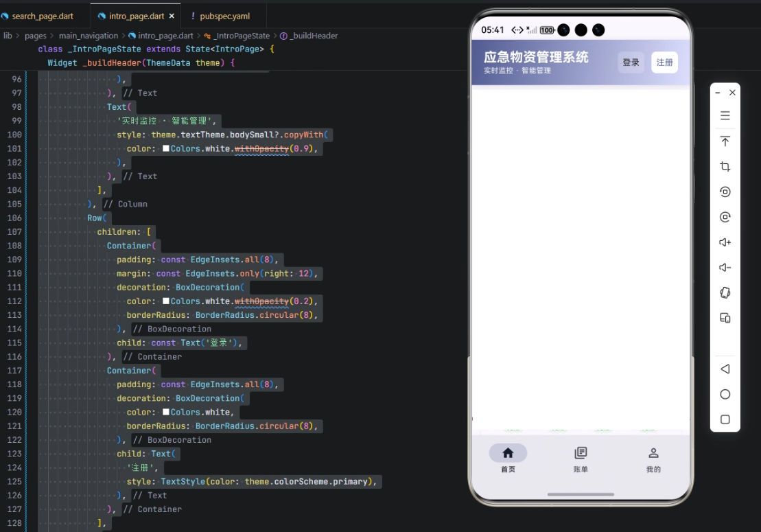Open the emulator hamburger menu
The width and height of the screenshot is (761, 532).
725,115
